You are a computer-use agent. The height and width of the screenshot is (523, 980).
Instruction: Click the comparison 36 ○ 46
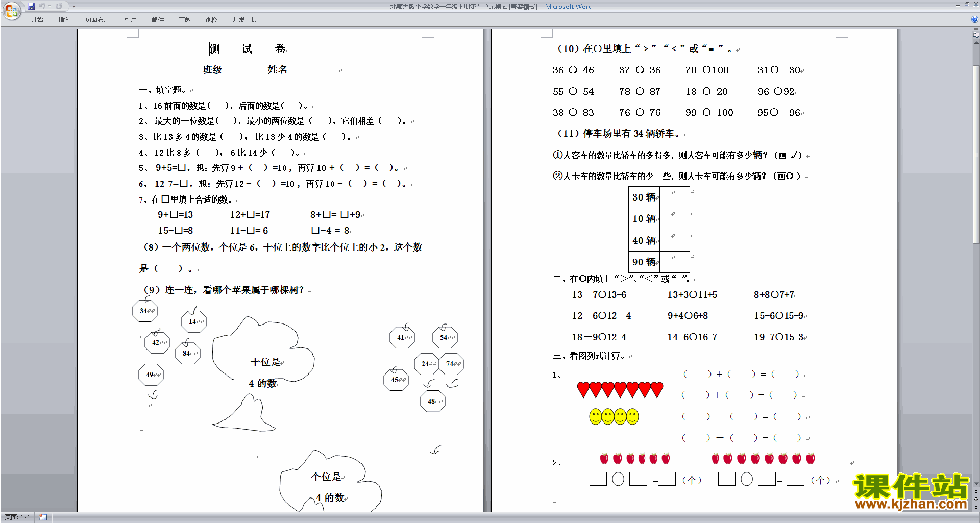pos(573,70)
